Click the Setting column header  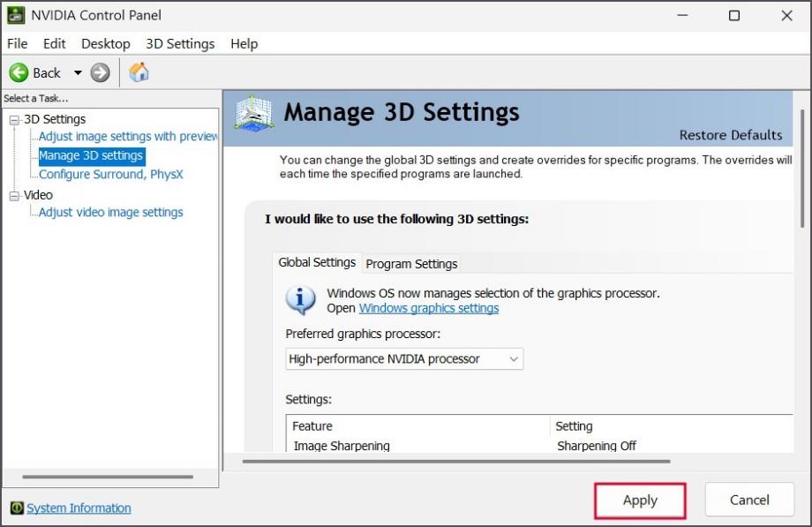pyautogui.click(x=672, y=426)
